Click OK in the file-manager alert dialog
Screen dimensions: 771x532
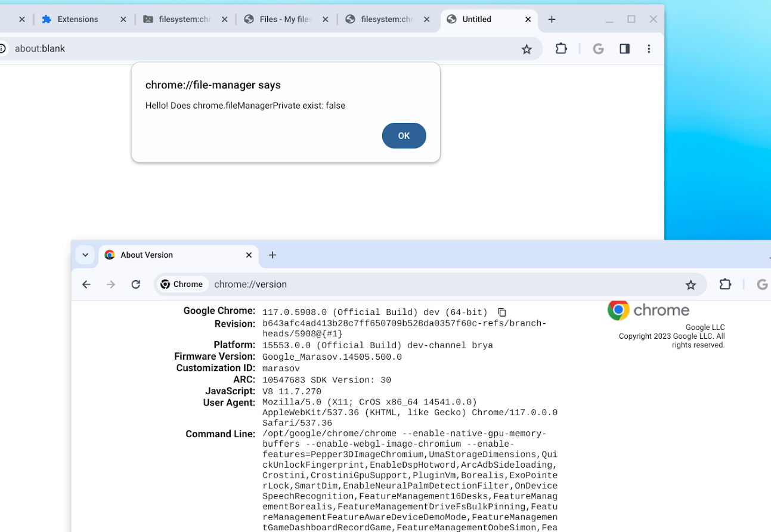[404, 135]
